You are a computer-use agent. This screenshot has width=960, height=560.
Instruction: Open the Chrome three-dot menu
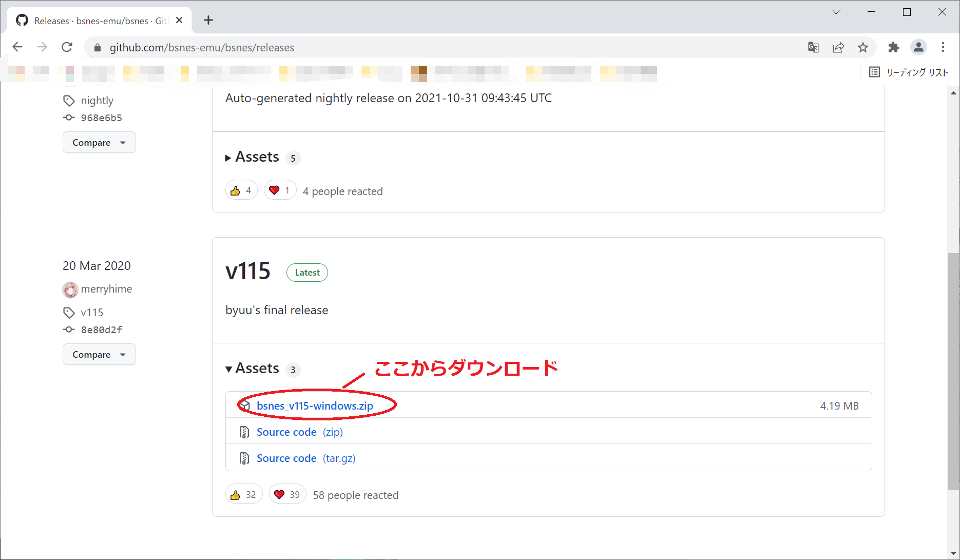coord(943,47)
